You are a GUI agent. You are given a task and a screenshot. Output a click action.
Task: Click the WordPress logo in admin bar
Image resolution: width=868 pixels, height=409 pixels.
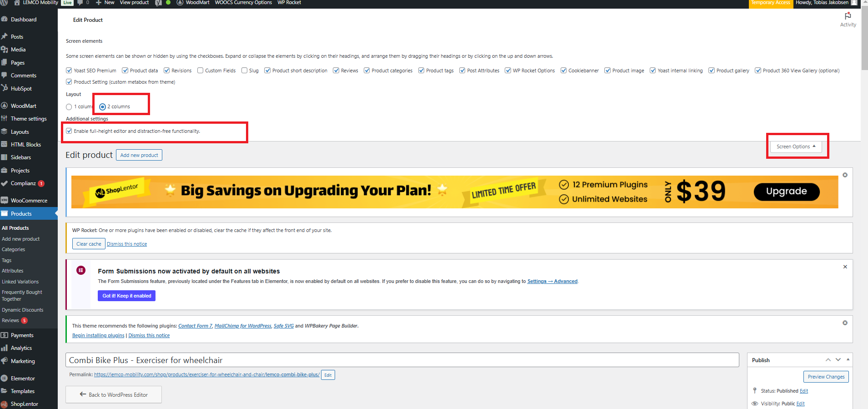coord(5,2)
